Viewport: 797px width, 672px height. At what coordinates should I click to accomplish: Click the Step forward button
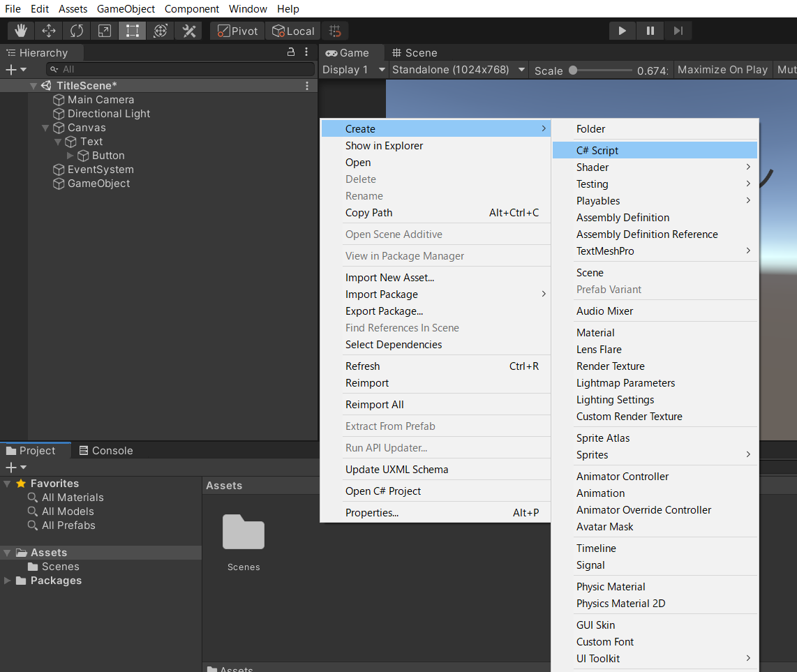[x=678, y=31]
